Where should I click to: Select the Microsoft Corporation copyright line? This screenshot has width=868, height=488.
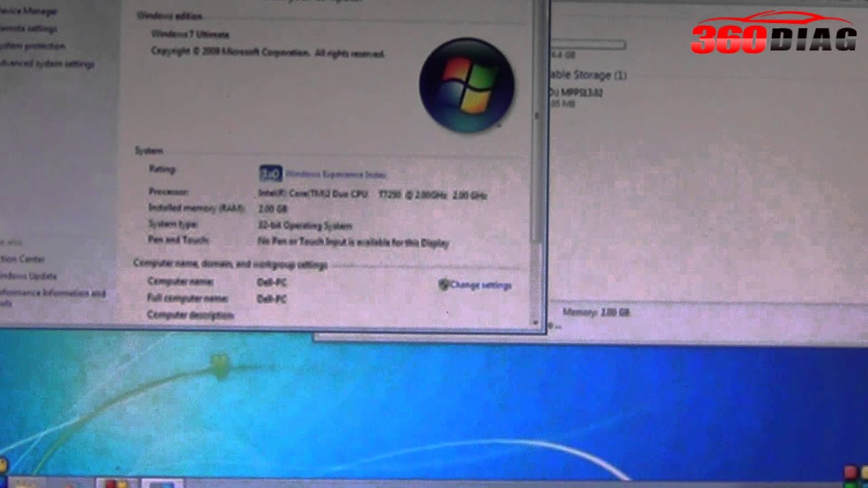(x=268, y=52)
